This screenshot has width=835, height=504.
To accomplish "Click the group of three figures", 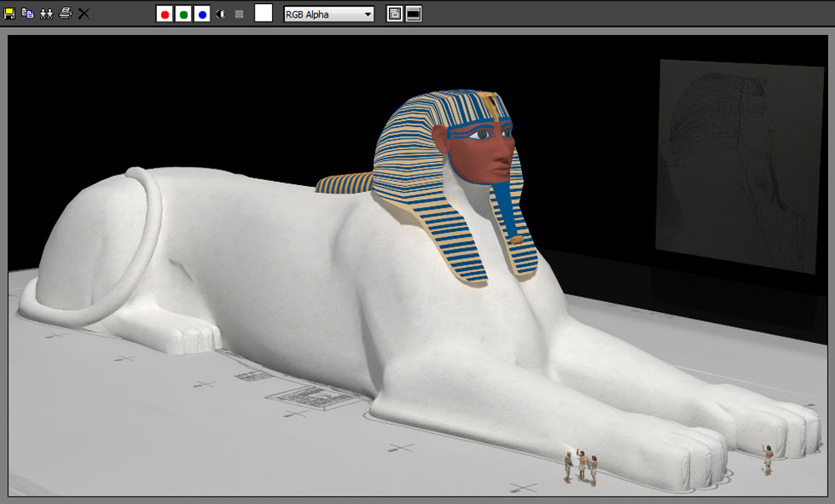I will pos(580,468).
